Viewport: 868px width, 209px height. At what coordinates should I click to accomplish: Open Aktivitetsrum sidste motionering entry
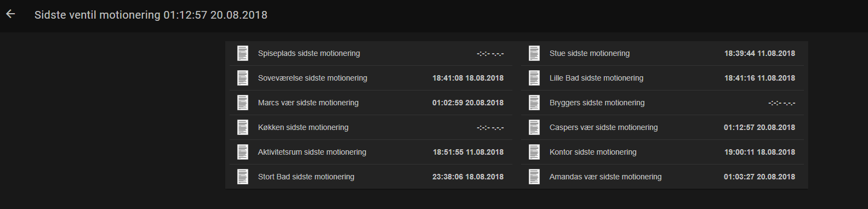point(371,152)
